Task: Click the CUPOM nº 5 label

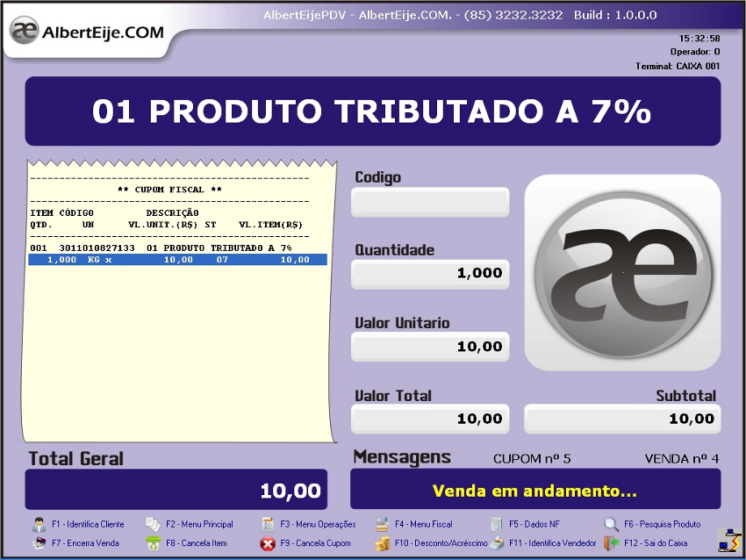Action: [x=532, y=459]
